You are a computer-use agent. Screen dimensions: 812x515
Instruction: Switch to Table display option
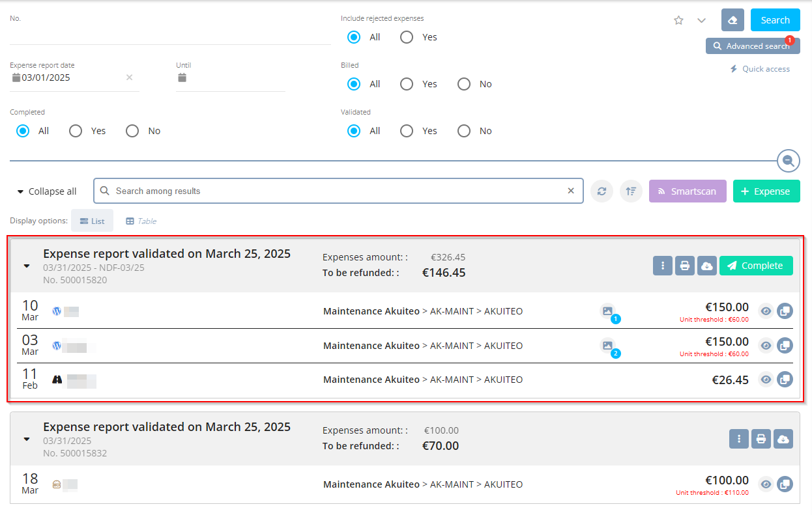tap(141, 221)
